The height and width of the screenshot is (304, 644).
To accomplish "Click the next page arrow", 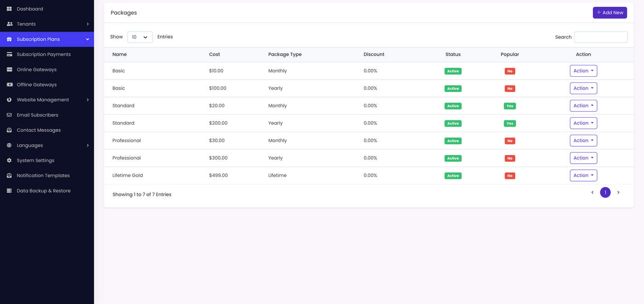I will [618, 193].
